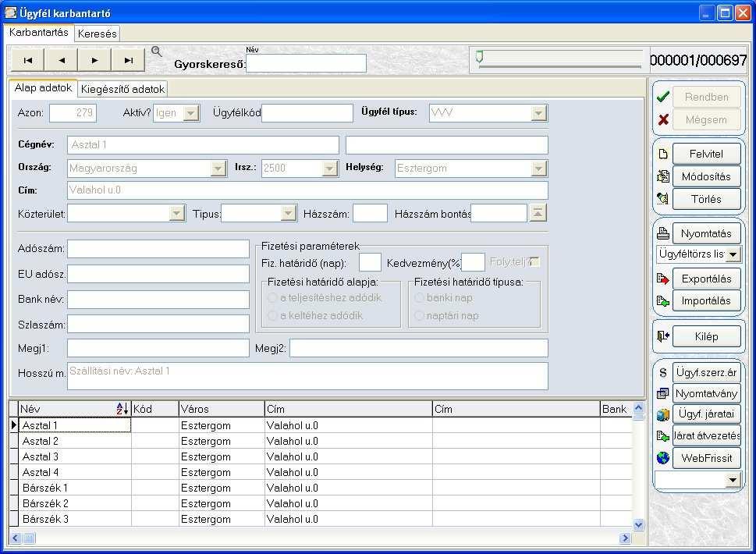Click the Ügyfélkód input field
This screenshot has width=756, height=554.
coord(307,113)
